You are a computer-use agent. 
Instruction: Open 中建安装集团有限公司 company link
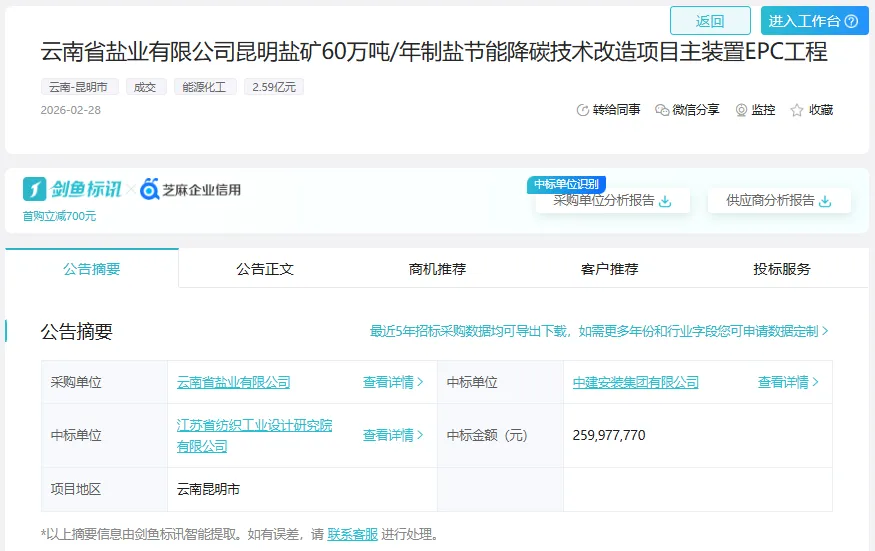pyautogui.click(x=635, y=382)
